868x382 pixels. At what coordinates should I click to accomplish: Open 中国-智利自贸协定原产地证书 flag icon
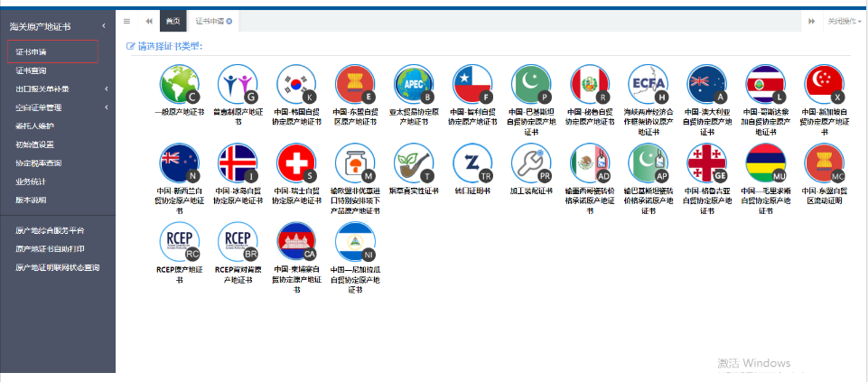pos(472,84)
